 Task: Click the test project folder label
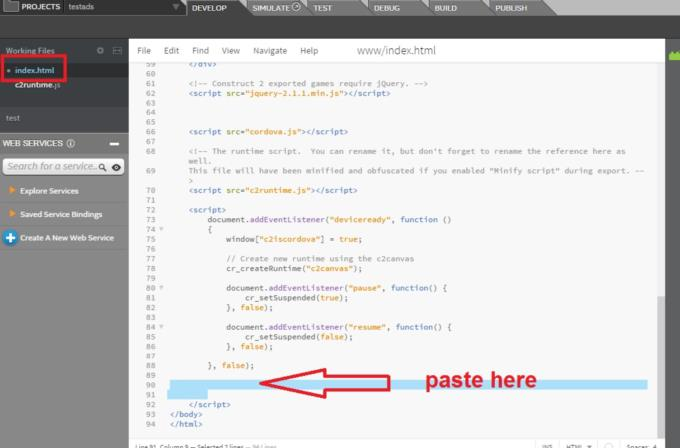pos(13,118)
